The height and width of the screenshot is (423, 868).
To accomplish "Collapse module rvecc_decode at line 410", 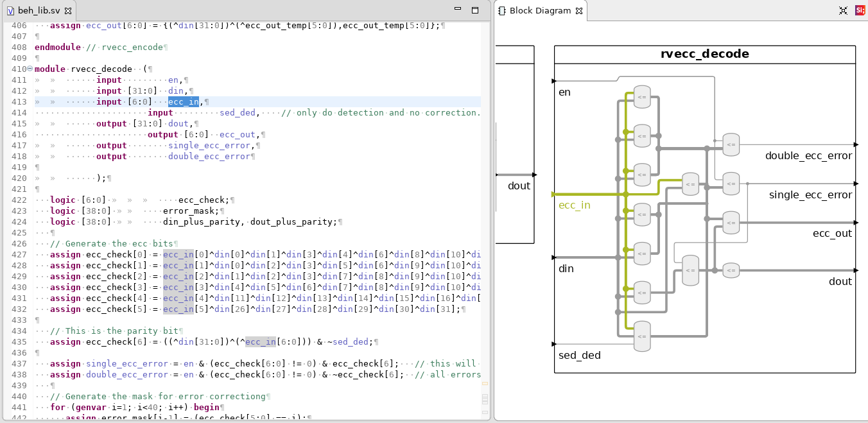I will point(30,69).
